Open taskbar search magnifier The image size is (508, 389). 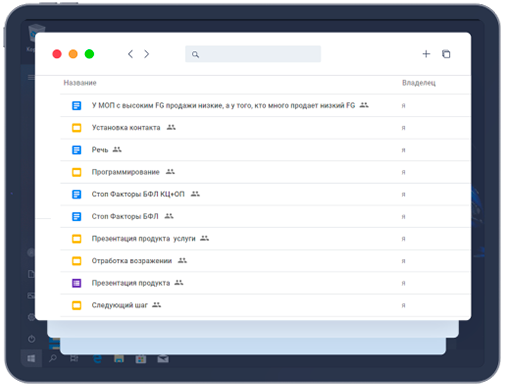click(53, 358)
